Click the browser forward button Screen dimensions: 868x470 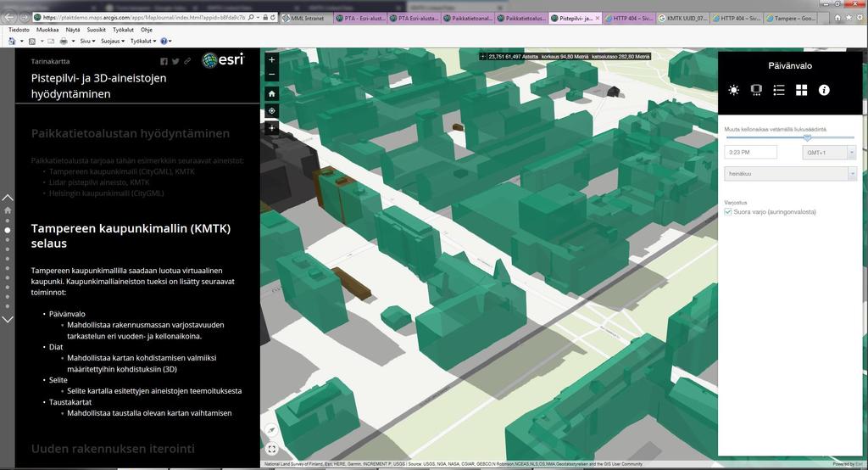pyautogui.click(x=25, y=18)
